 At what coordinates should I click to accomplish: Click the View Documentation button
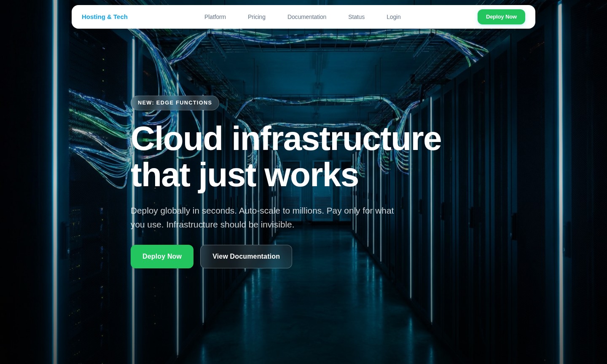pyautogui.click(x=246, y=257)
